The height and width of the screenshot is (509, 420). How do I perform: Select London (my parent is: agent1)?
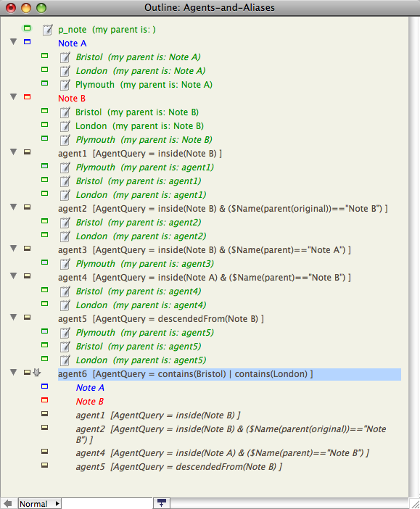coord(141,195)
